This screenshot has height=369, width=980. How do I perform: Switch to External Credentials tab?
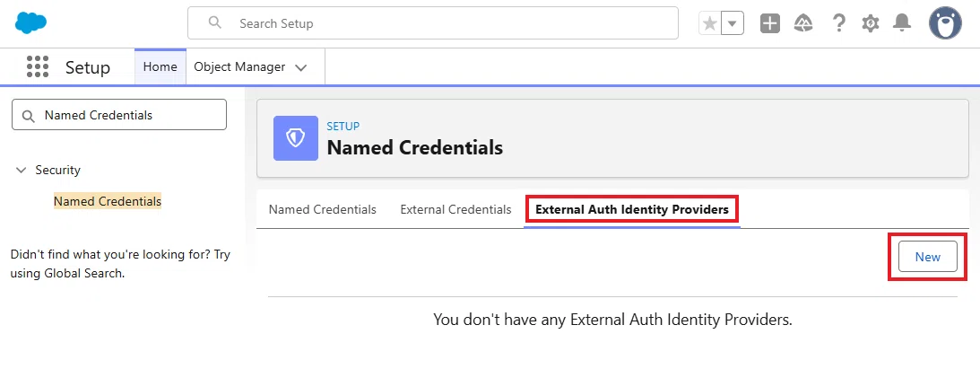455,209
